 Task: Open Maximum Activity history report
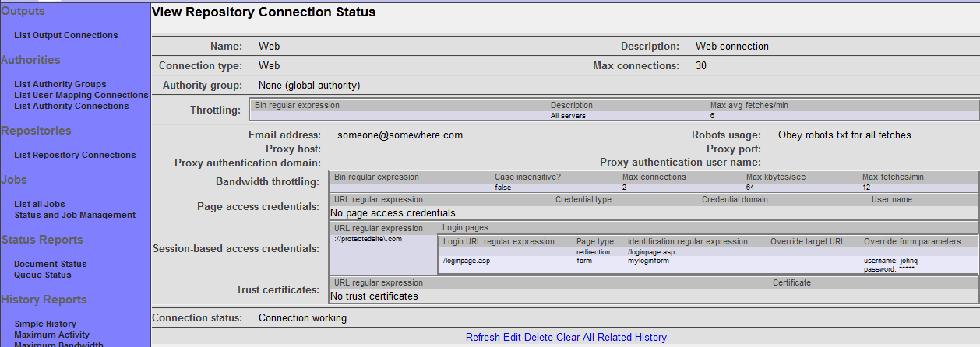click(51, 335)
